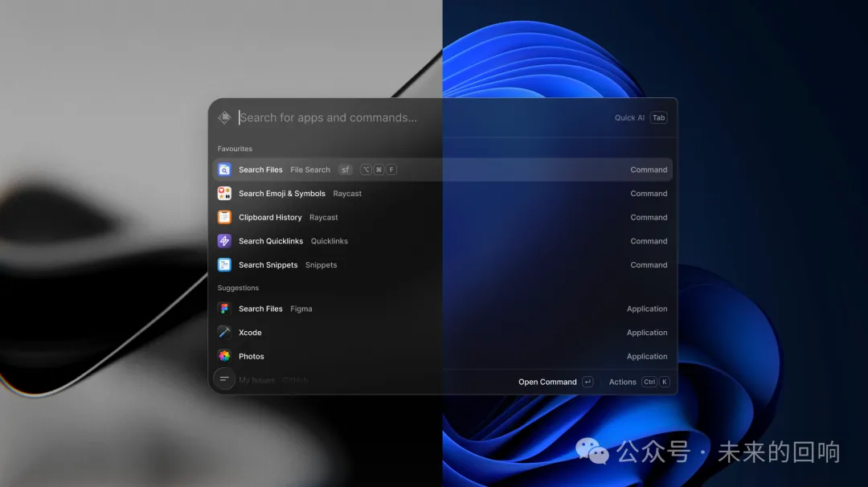Click Application label on Photos row
This screenshot has width=868, height=487.
pyautogui.click(x=647, y=356)
